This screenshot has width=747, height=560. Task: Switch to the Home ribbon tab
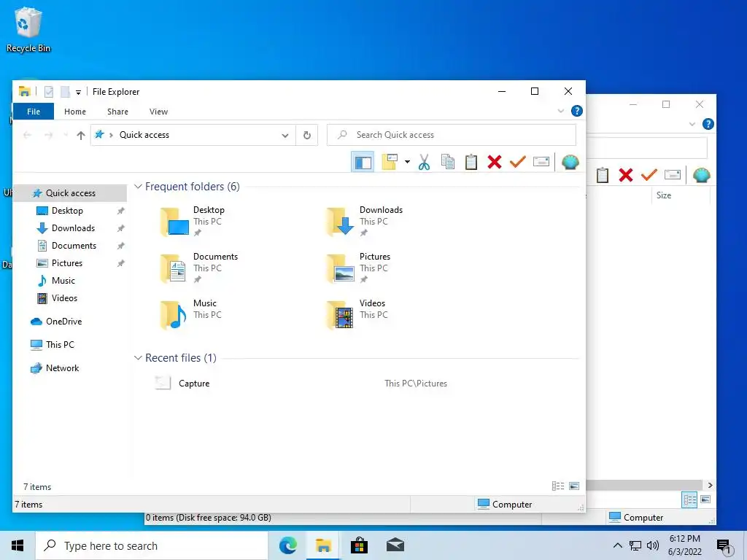click(x=75, y=112)
